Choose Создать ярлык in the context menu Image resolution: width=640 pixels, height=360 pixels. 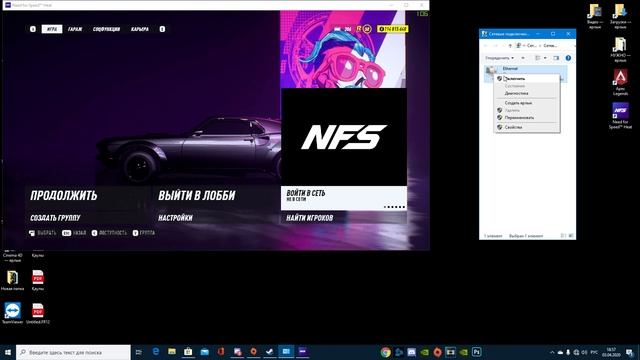coord(527,103)
